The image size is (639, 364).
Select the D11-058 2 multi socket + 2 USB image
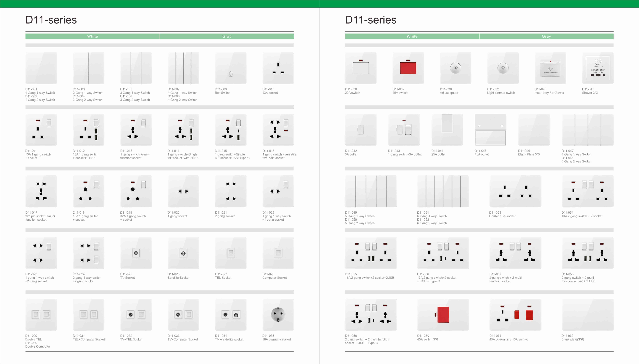pyautogui.click(x=587, y=253)
